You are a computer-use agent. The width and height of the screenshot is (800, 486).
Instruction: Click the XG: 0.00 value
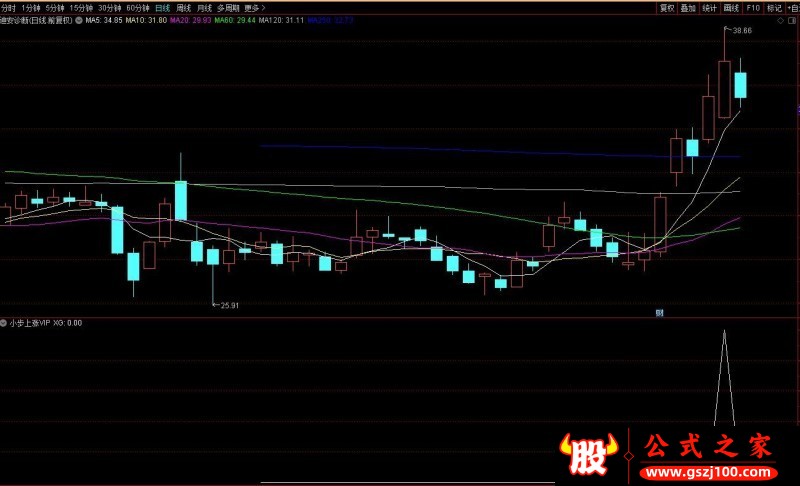coord(67,323)
